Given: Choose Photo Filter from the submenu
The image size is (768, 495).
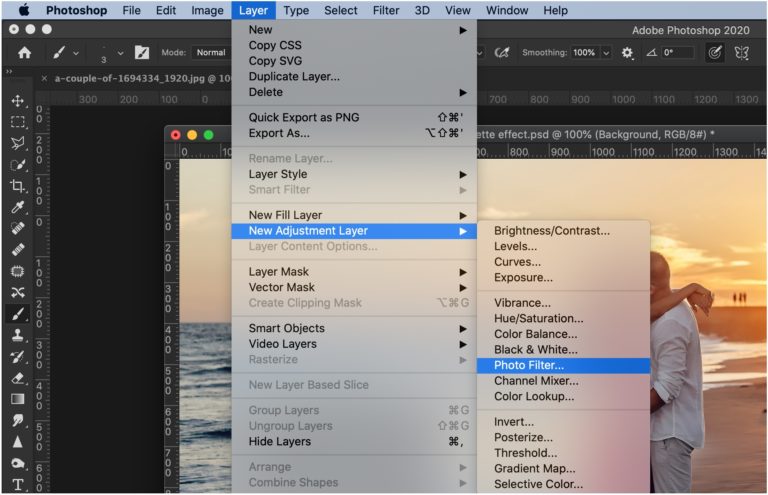Looking at the screenshot, I should 528,365.
